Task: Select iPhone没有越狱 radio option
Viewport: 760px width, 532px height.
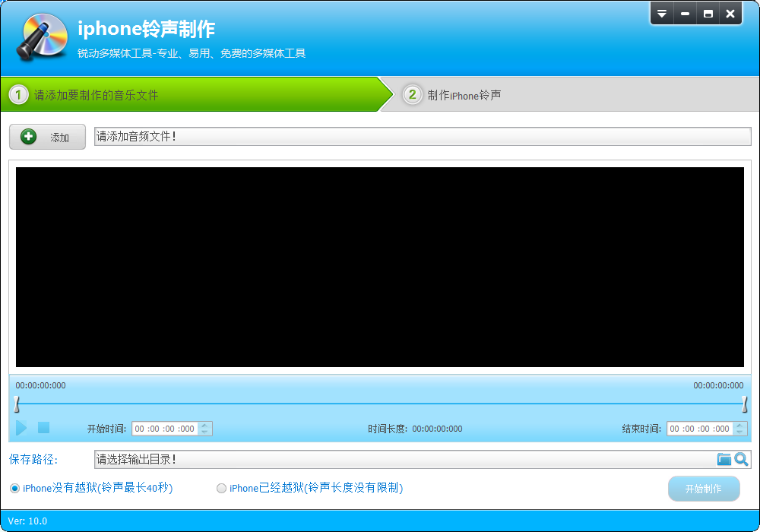Action: tap(15, 488)
